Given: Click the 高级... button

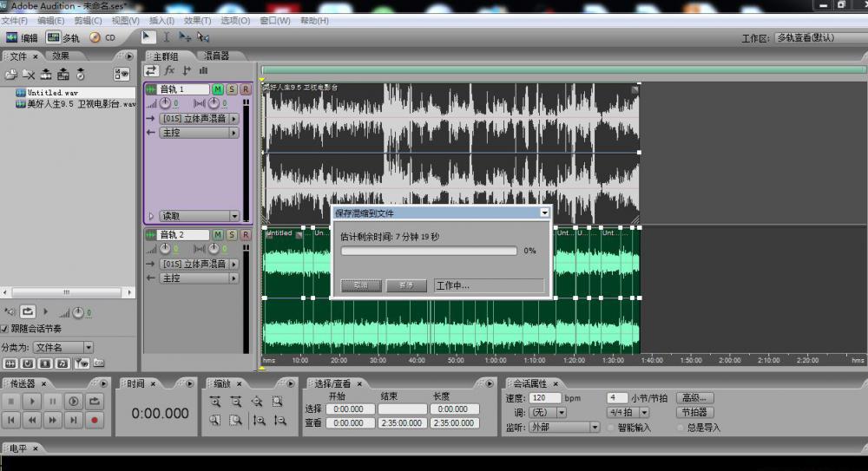Looking at the screenshot, I should coord(694,398).
